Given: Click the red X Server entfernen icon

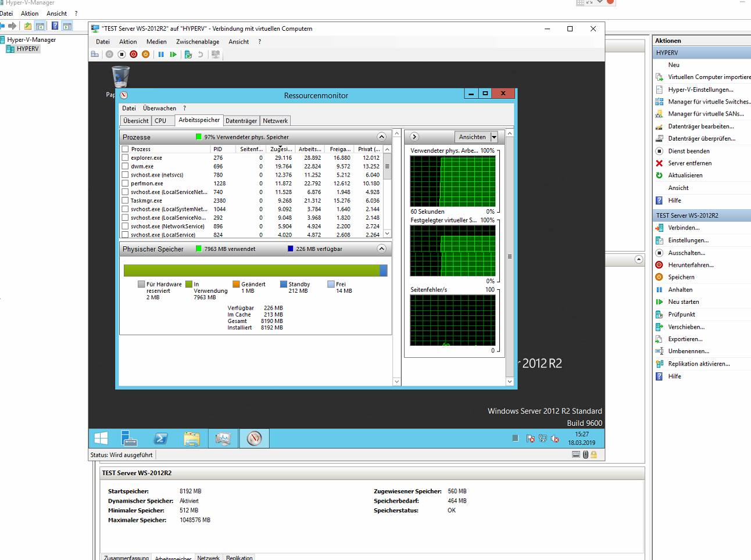Looking at the screenshot, I should click(659, 163).
